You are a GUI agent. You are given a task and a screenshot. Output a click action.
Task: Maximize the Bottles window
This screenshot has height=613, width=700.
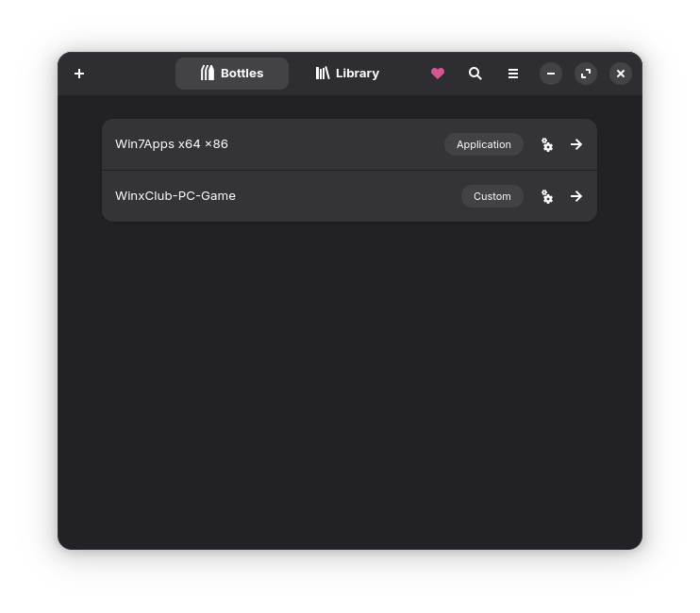[x=586, y=74]
